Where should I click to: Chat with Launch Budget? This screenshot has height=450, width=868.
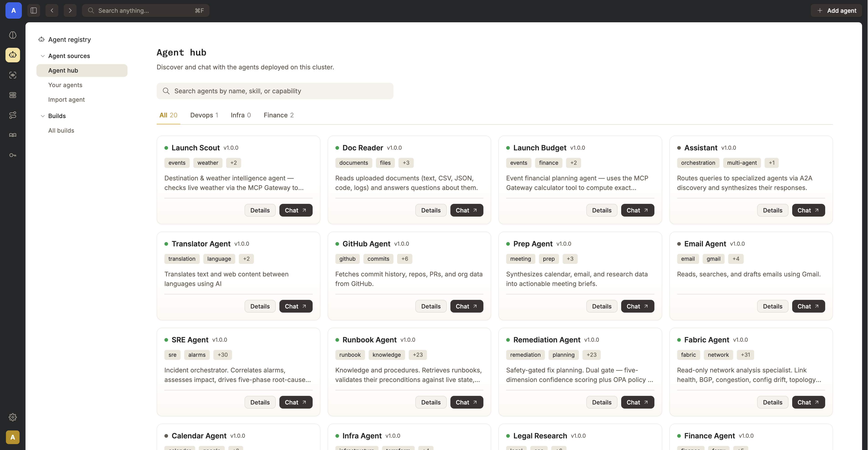(638, 210)
